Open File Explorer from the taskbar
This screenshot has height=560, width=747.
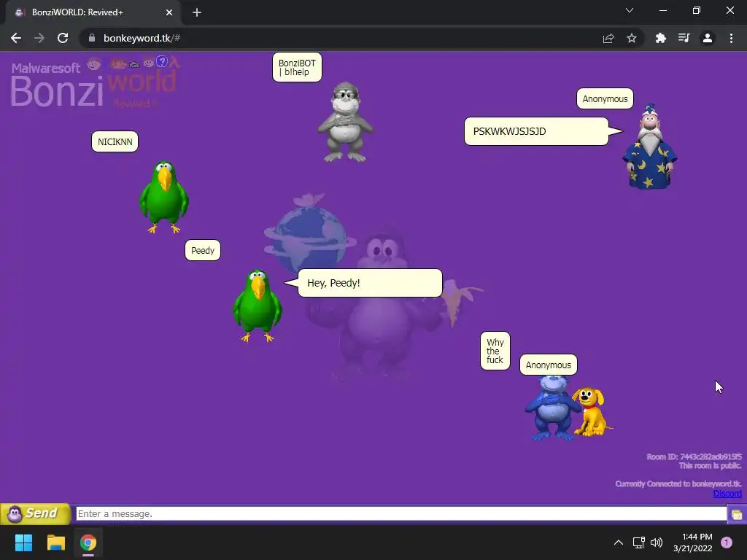coord(55,542)
